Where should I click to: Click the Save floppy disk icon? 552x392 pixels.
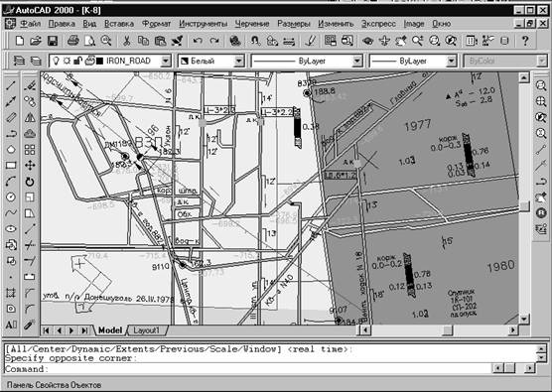tap(53, 41)
